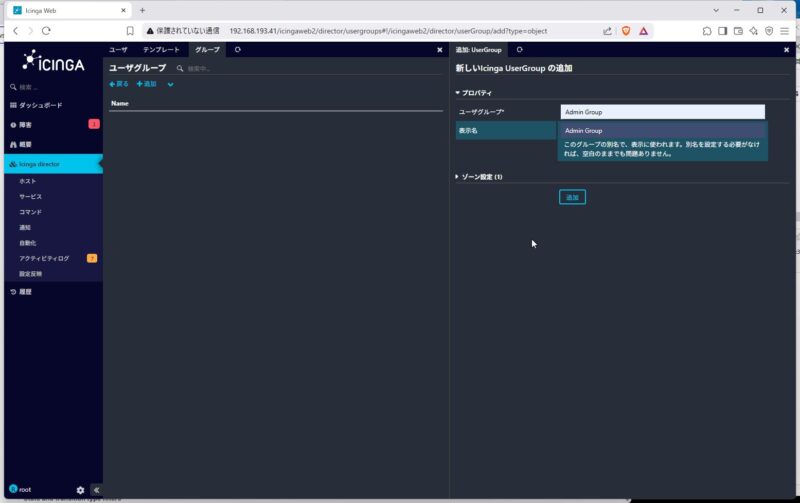The height and width of the screenshot is (503, 800).
Task: Open 設定反映 in the sidebar
Action: coord(31,274)
